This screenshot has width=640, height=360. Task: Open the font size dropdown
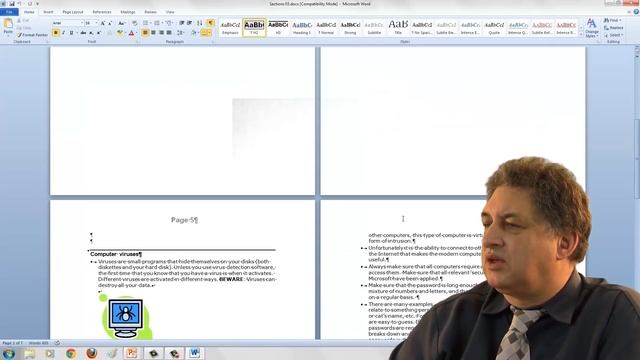tap(96, 23)
